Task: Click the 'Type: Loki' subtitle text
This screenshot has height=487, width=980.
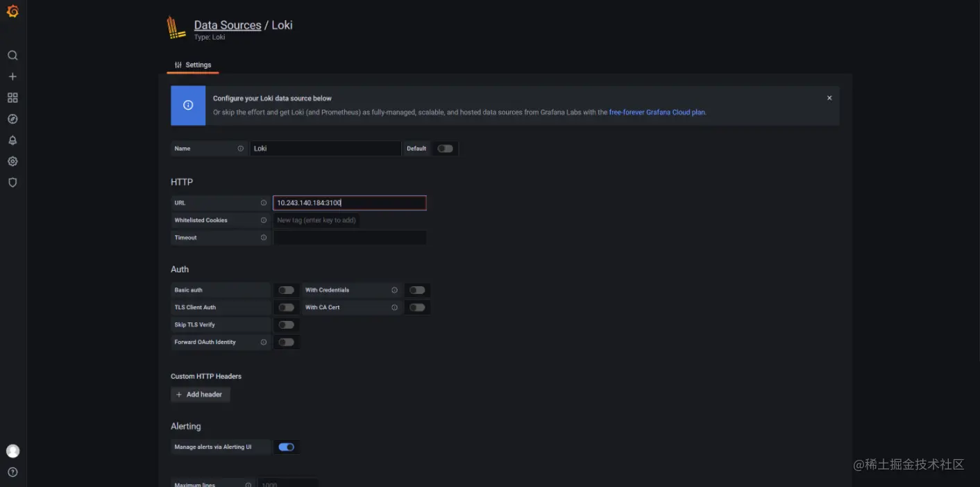Action: [x=210, y=38]
